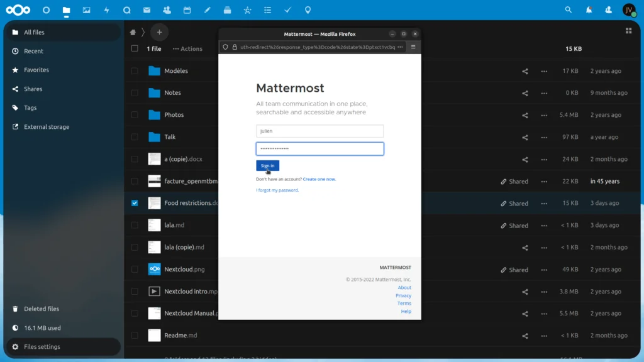The width and height of the screenshot is (644, 362).
Task: Open the Mattermost Privacy link
Action: [403, 295]
